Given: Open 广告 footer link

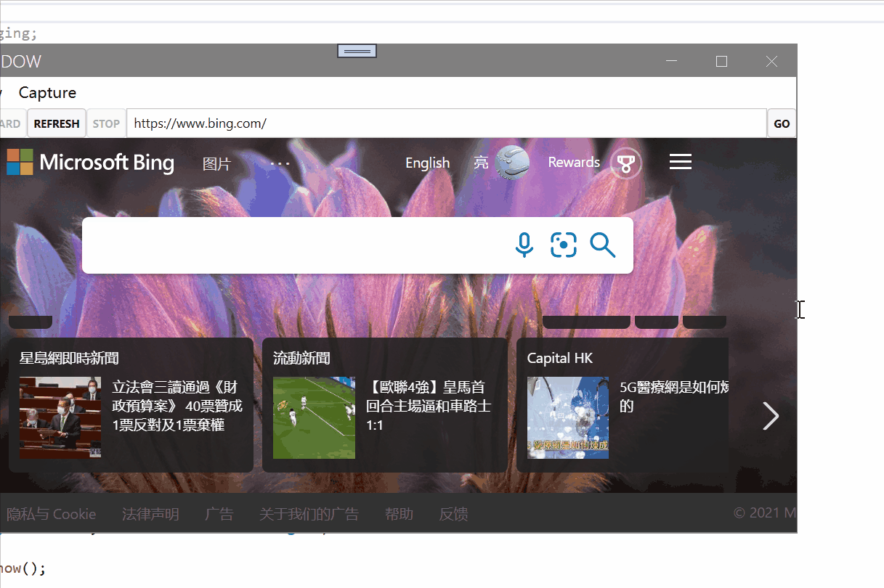Looking at the screenshot, I should pyautogui.click(x=219, y=514).
